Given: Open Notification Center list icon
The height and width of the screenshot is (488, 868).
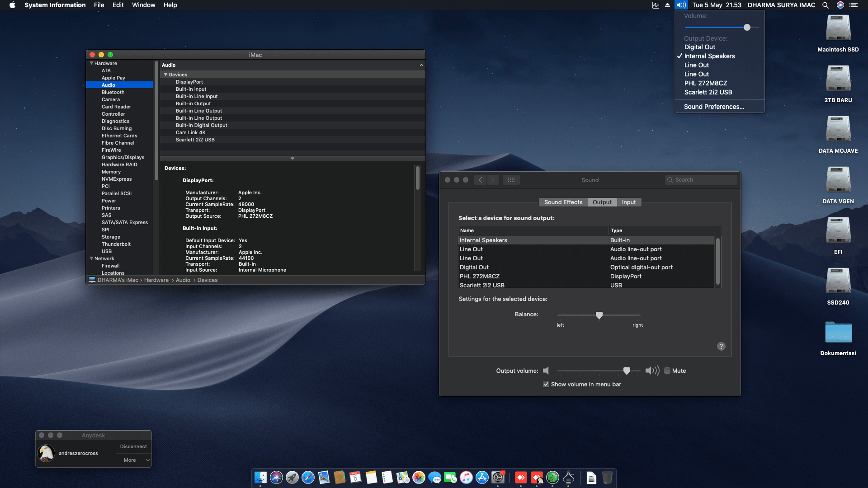Looking at the screenshot, I should tap(853, 5).
